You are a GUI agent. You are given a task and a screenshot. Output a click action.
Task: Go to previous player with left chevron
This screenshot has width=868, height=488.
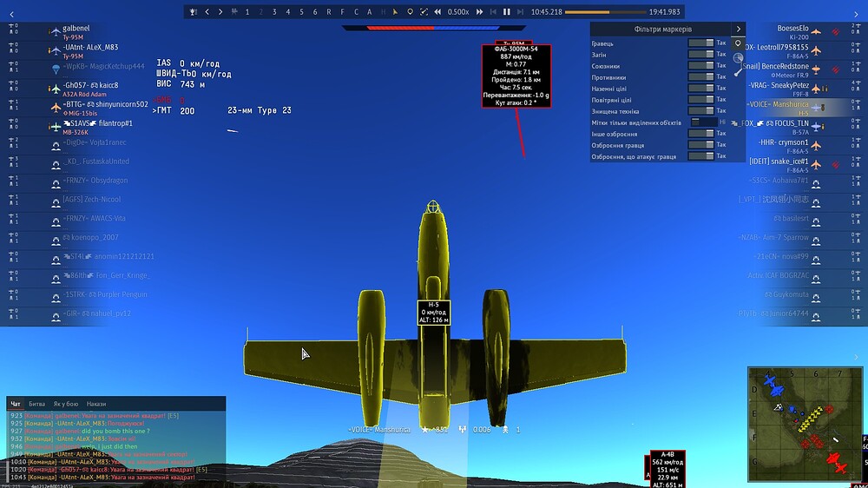click(x=207, y=11)
